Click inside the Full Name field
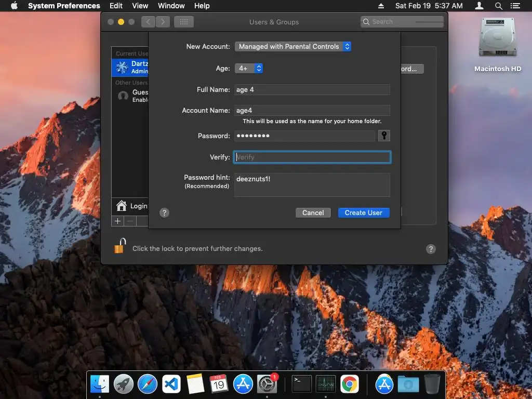532x399 pixels. [x=312, y=89]
